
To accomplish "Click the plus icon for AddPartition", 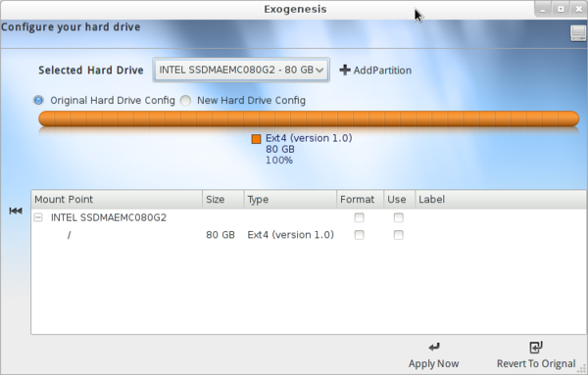I will [345, 70].
